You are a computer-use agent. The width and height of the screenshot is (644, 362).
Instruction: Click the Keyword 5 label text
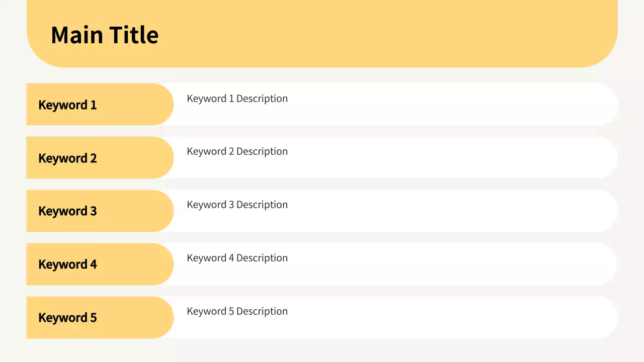point(67,317)
